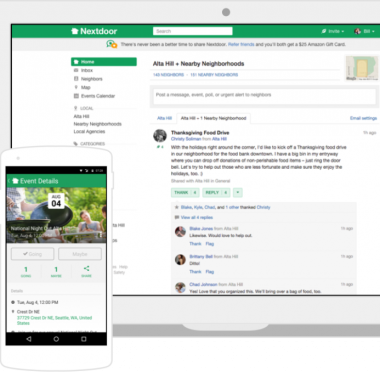Click the star icon beside thanked list
The height and width of the screenshot is (372, 380).
coord(177,207)
